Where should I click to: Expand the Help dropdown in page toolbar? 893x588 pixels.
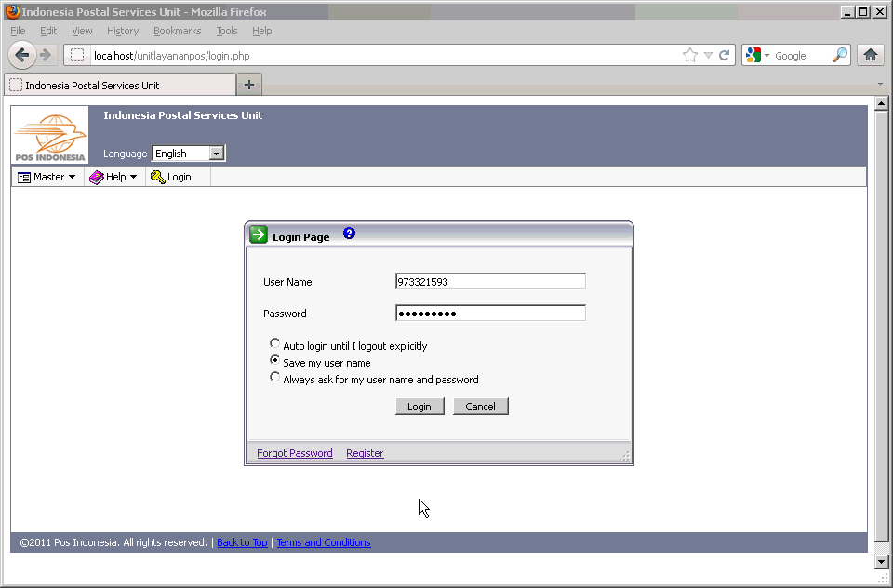click(113, 177)
